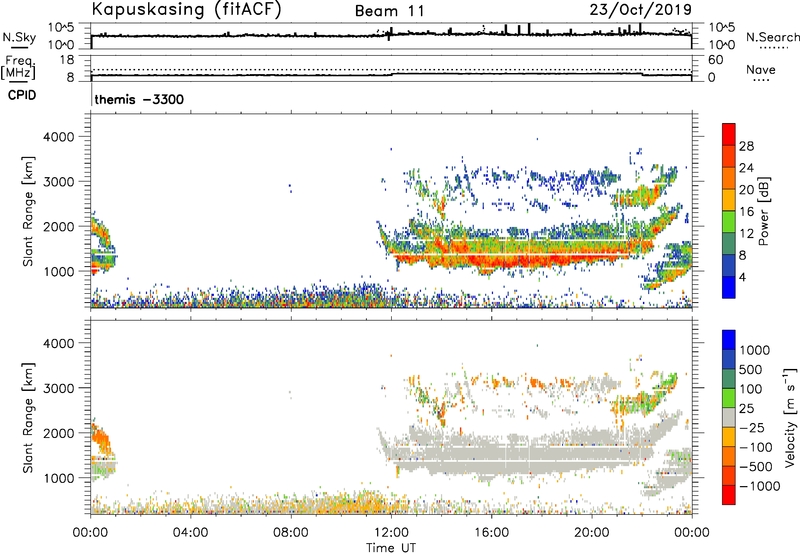This screenshot has width=800, height=554.
Task: Click the "16:00" time tick label
Action: click(x=491, y=533)
